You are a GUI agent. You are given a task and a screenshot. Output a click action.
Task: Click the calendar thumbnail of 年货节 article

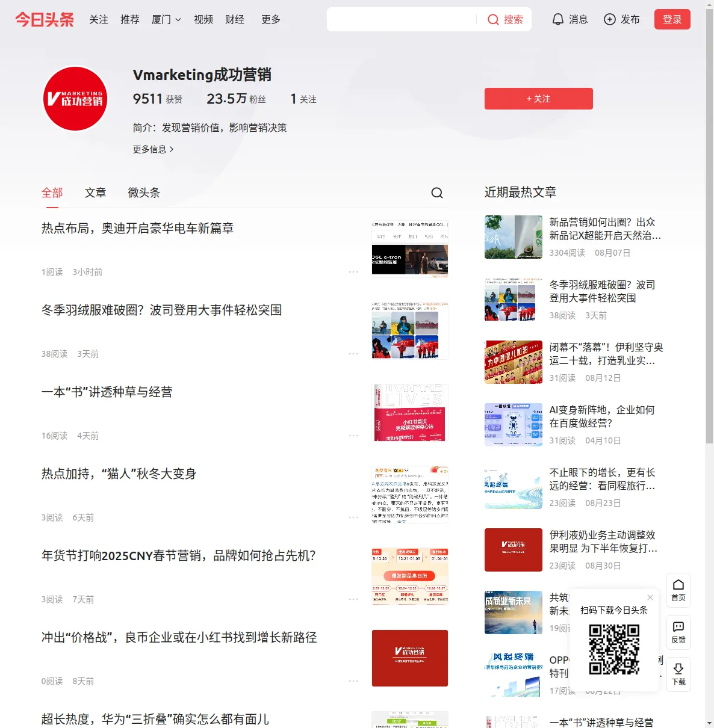click(x=410, y=576)
